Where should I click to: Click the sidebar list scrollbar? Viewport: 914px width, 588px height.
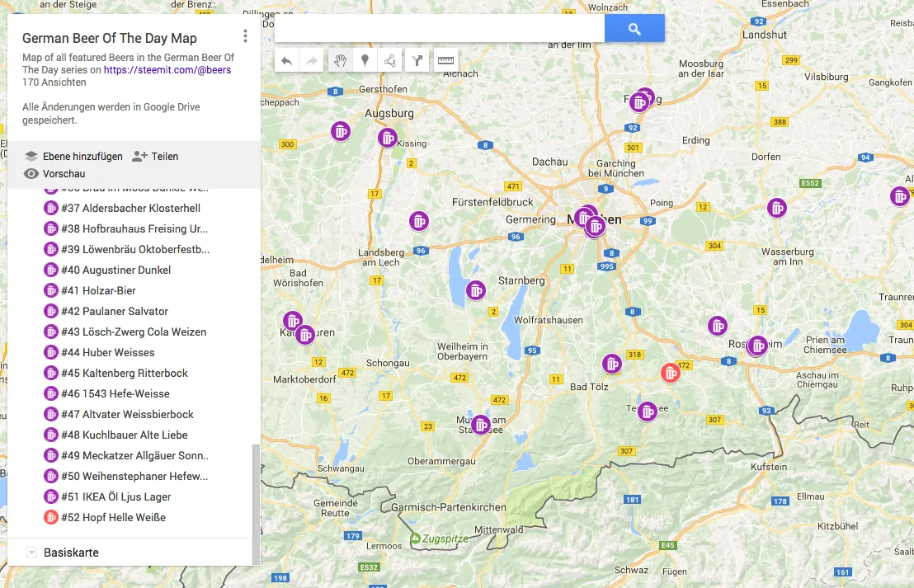coord(256,505)
